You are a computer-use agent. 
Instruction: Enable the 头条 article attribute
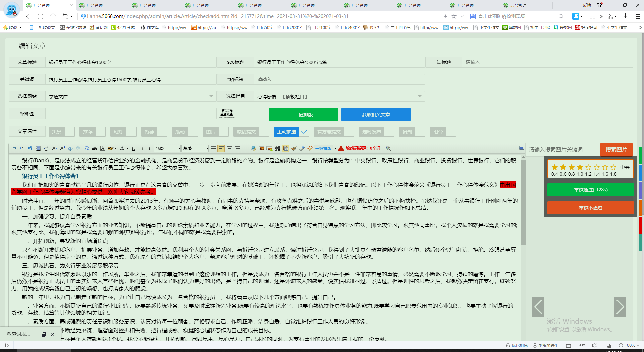(x=69, y=132)
